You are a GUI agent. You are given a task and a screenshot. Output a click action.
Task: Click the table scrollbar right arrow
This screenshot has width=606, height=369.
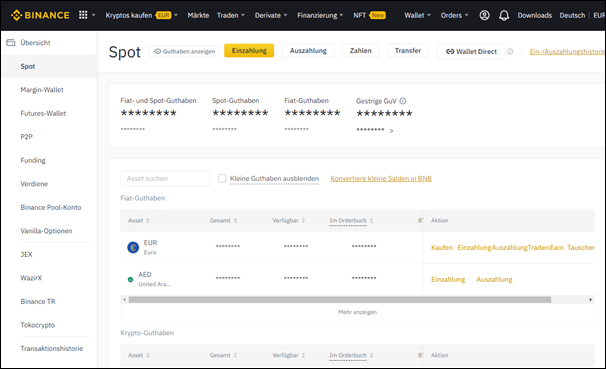click(591, 299)
